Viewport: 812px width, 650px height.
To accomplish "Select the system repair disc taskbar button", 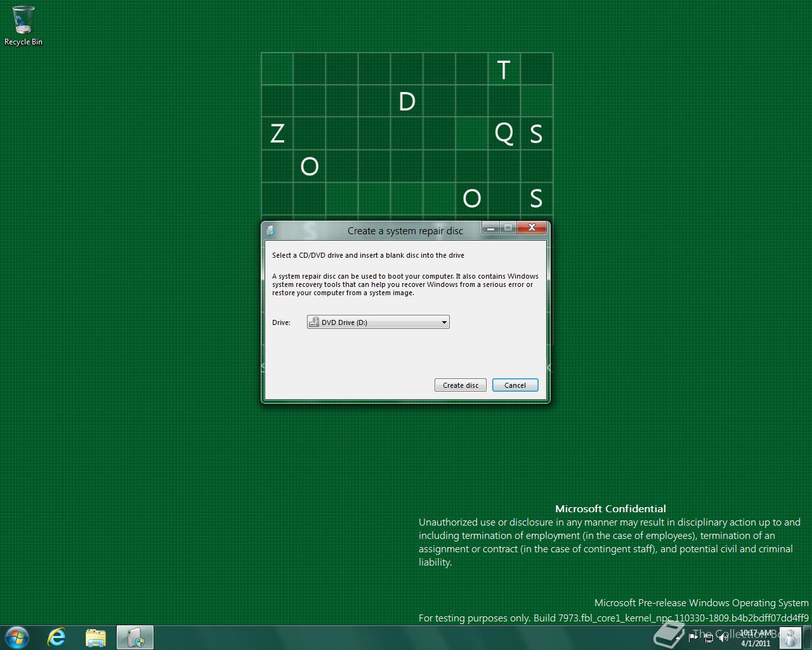I will tap(135, 637).
